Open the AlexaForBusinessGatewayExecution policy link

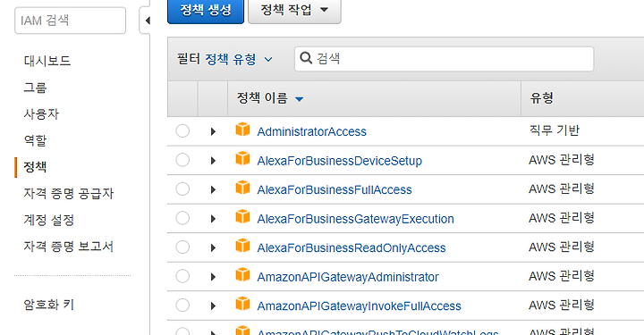356,219
